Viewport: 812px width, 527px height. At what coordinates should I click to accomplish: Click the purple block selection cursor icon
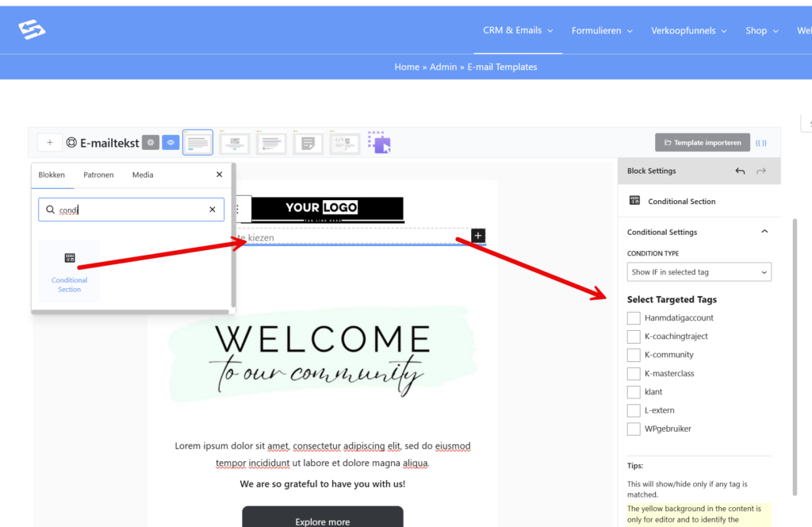[x=380, y=143]
